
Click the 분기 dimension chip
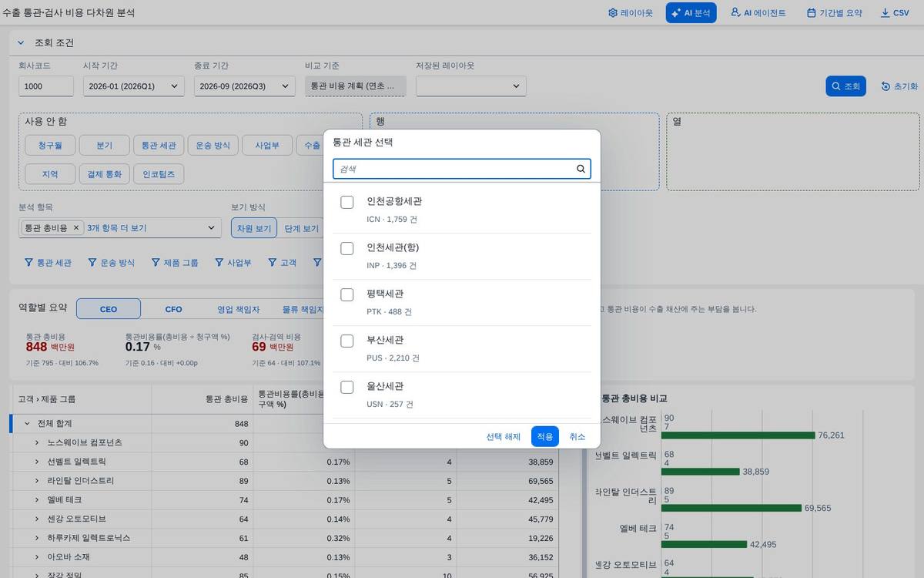click(104, 145)
